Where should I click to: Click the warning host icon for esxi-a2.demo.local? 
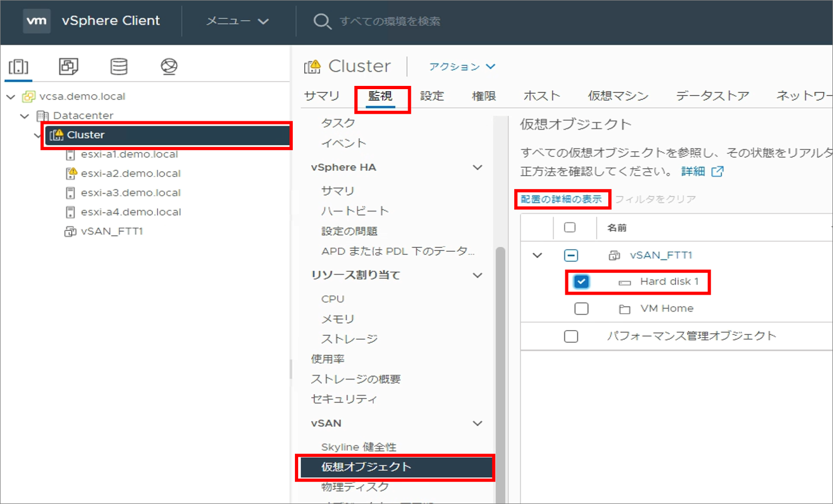pyautogui.click(x=71, y=173)
